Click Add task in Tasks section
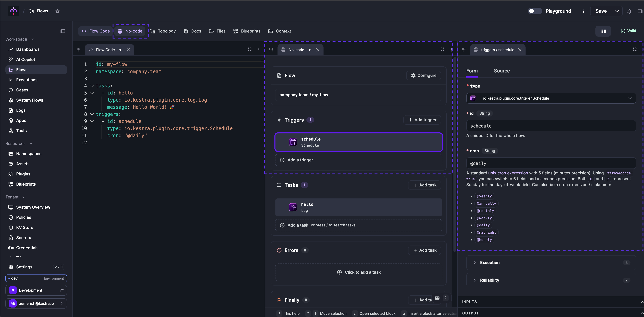 pos(425,185)
